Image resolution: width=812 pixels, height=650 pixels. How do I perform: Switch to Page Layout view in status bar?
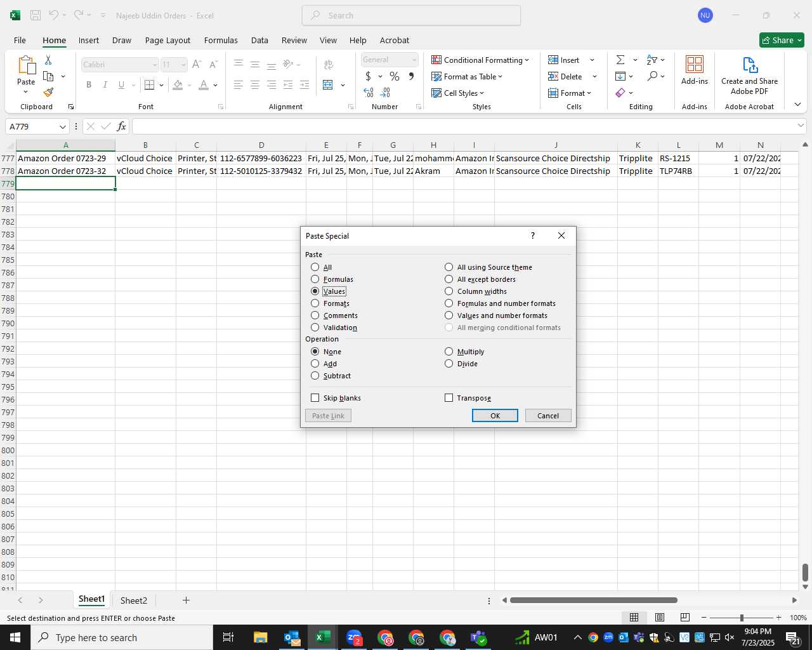click(660, 618)
